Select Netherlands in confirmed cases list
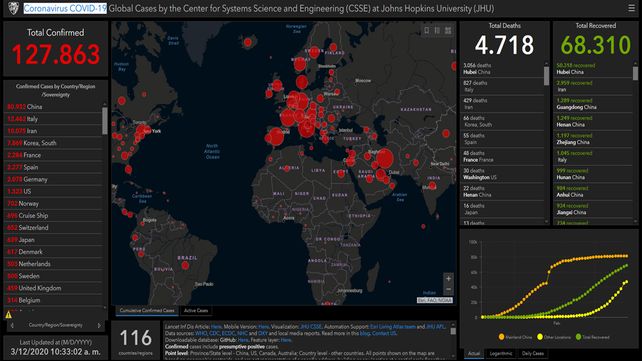This screenshot has height=361, width=642. [53, 264]
